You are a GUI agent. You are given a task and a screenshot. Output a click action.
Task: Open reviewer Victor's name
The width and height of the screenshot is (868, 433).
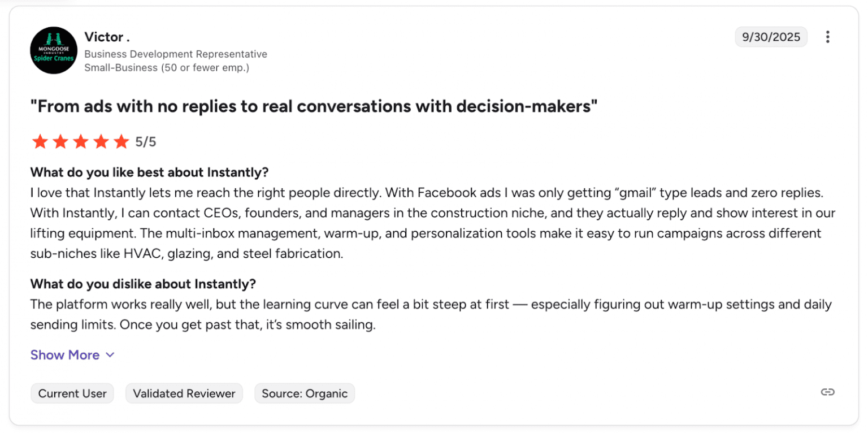click(x=107, y=37)
